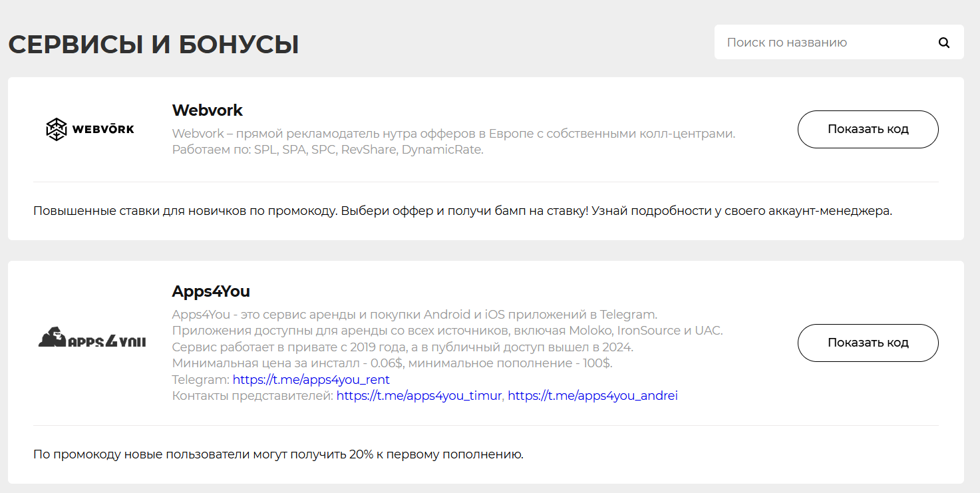Click the search magnifier icon

[x=943, y=43]
